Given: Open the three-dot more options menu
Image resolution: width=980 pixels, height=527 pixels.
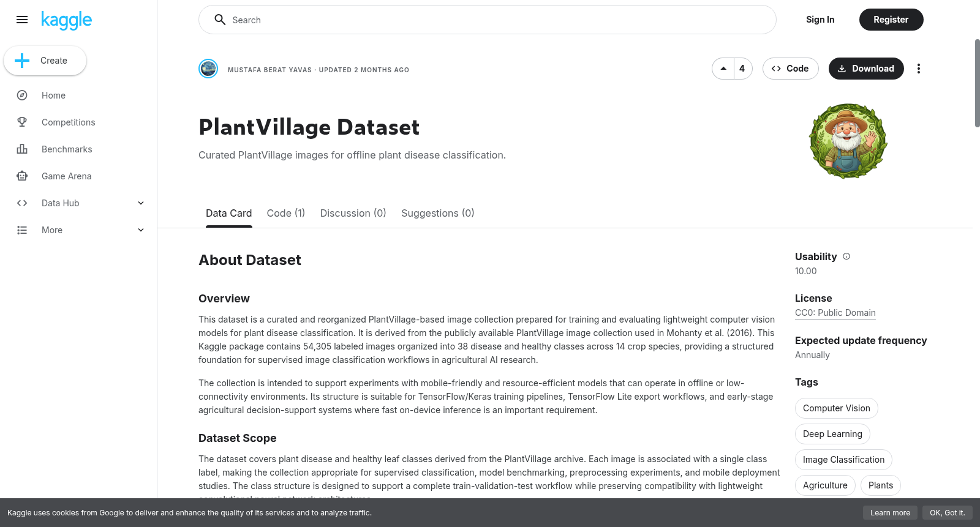Looking at the screenshot, I should (x=918, y=69).
